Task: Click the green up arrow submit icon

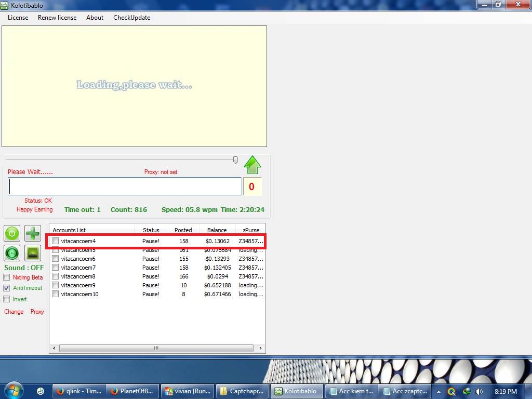Action: (x=252, y=165)
